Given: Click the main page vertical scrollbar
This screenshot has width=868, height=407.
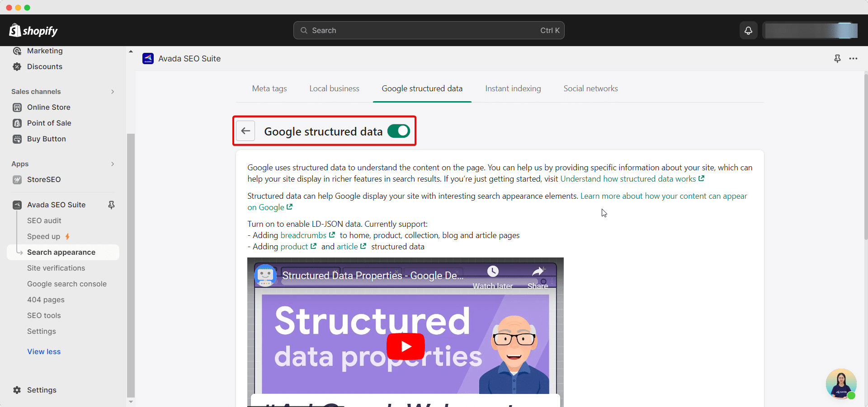Looking at the screenshot, I should [x=865, y=156].
